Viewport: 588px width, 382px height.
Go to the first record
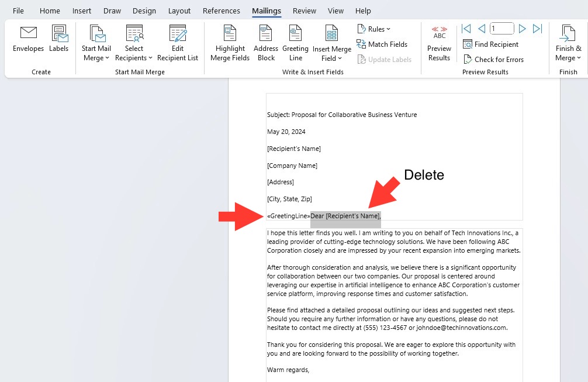tap(466, 29)
